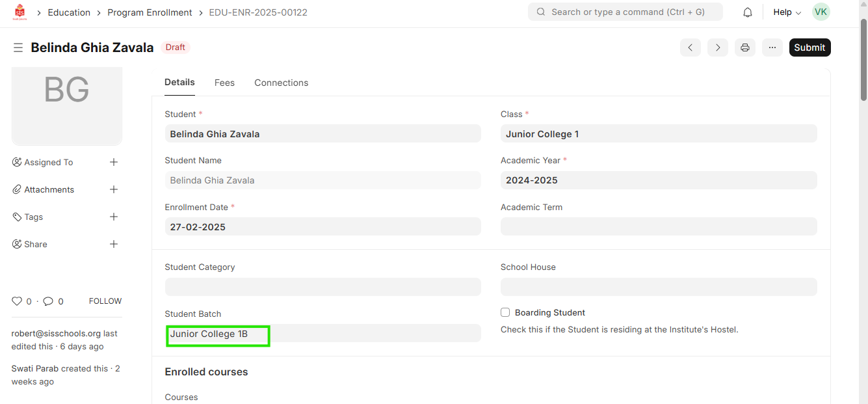
Task: Add an attachment with plus icon
Action: [x=114, y=189]
